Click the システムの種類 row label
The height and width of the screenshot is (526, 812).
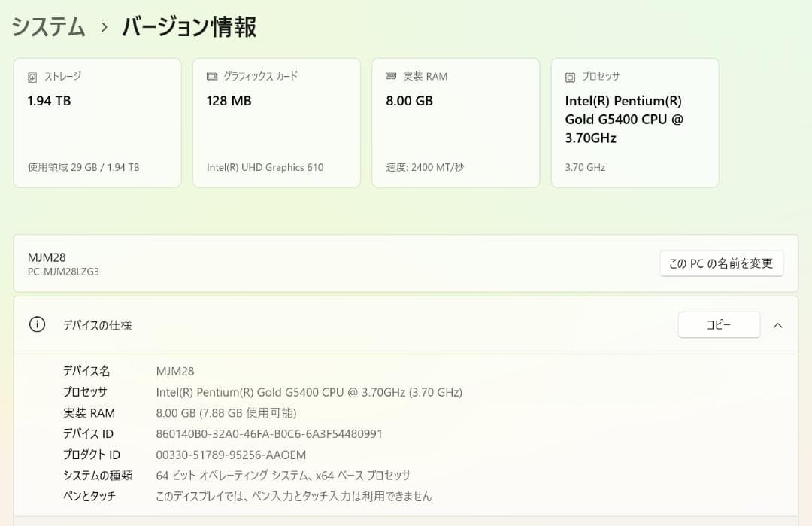[x=98, y=476]
